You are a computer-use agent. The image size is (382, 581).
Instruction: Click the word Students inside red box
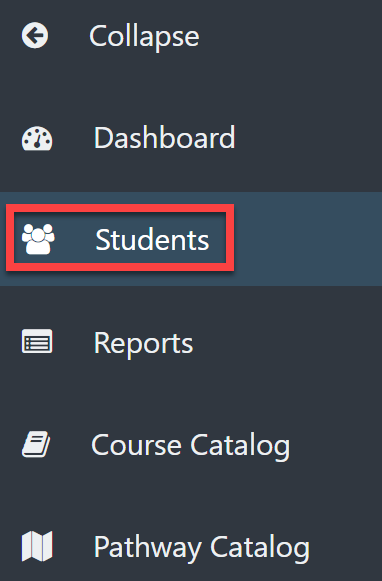152,240
